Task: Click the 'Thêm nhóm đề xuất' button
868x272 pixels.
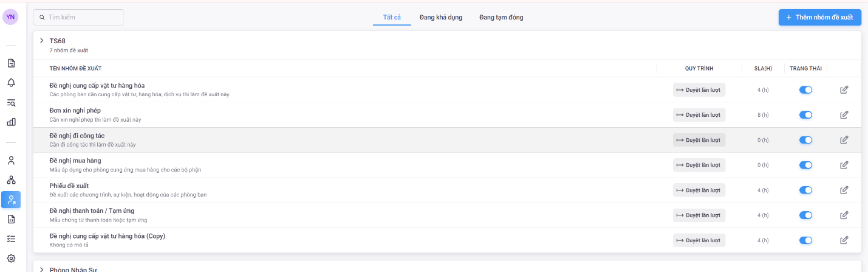Action: point(819,18)
